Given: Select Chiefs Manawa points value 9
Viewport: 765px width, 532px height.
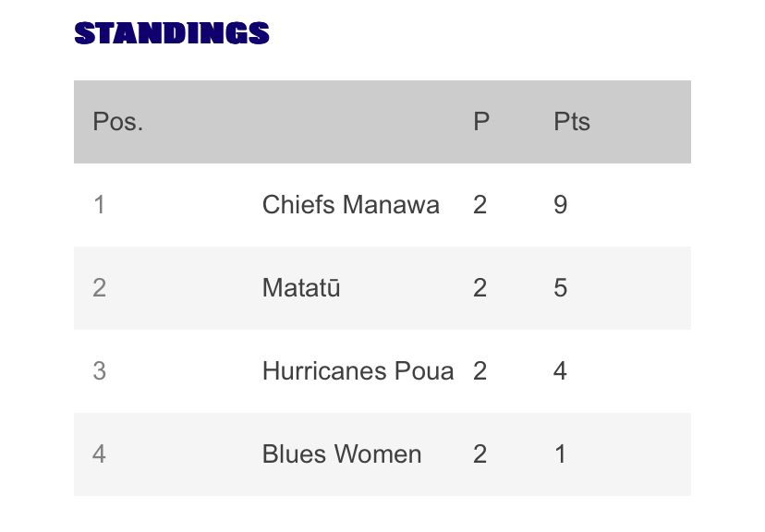Looking at the screenshot, I should pos(561,205).
